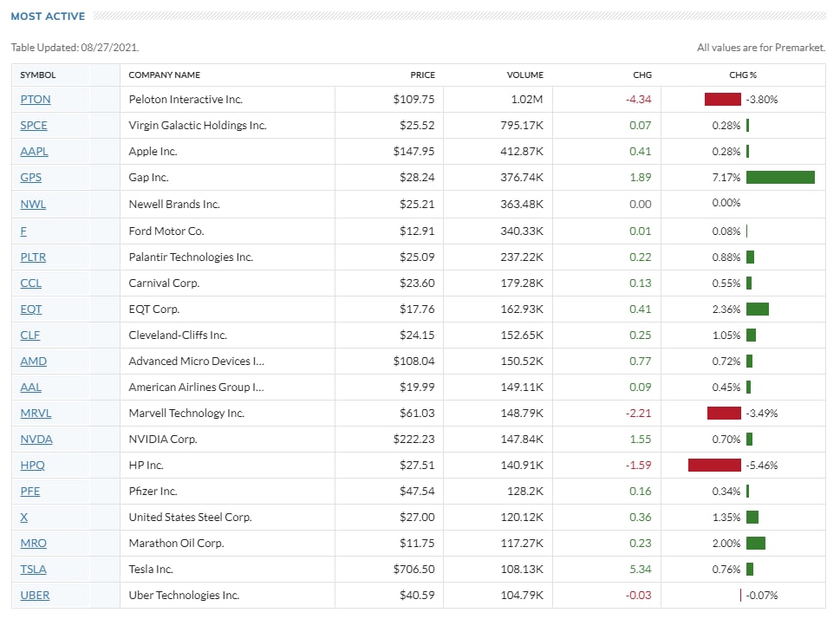The image size is (840, 619).
Task: Open the X ticker link
Action: pos(24,518)
